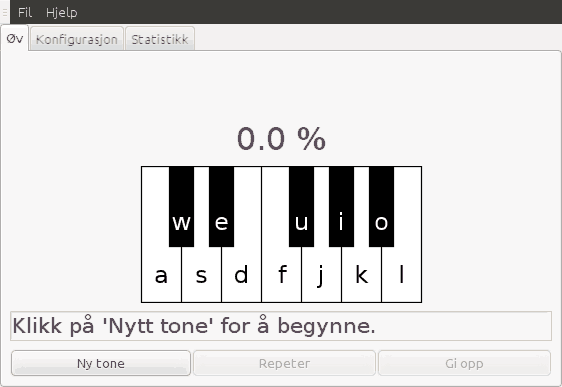Play the white piano key labeled a
The image size is (562, 387).
pos(161,275)
